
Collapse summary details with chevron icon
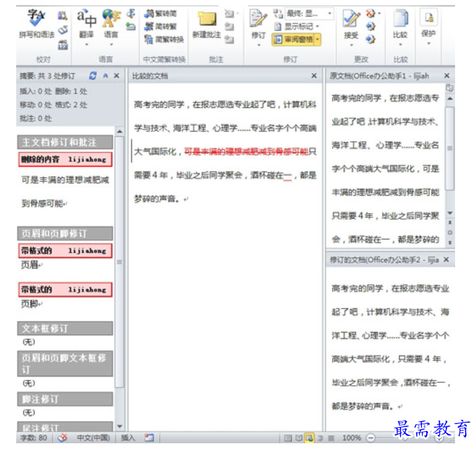pos(105,76)
